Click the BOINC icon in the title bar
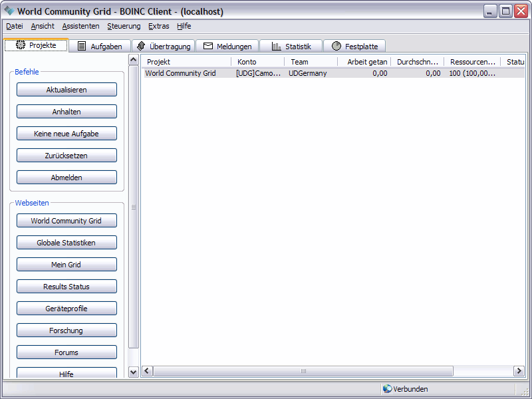The width and height of the screenshot is (532, 399). pyautogui.click(x=9, y=11)
